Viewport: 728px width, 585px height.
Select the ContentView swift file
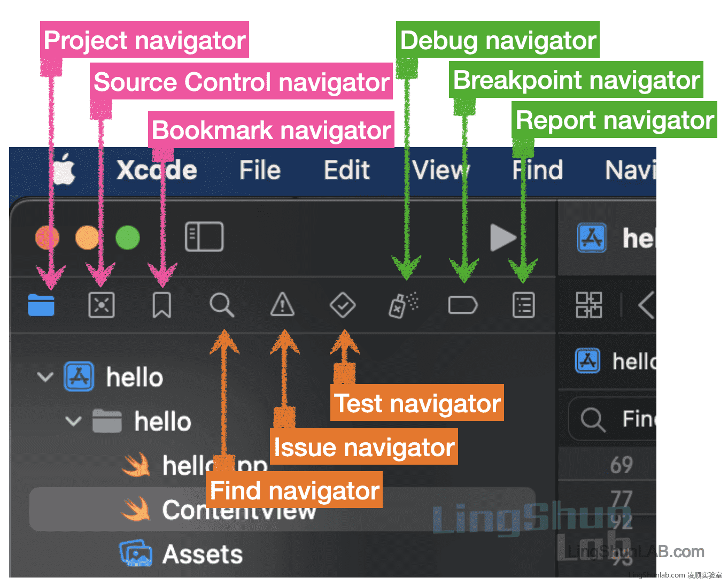(x=238, y=510)
